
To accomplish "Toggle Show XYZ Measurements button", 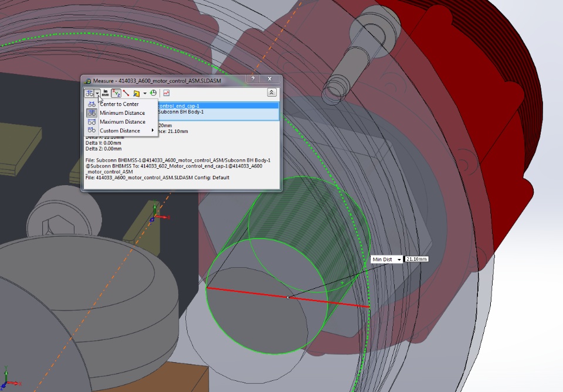I will click(x=116, y=93).
